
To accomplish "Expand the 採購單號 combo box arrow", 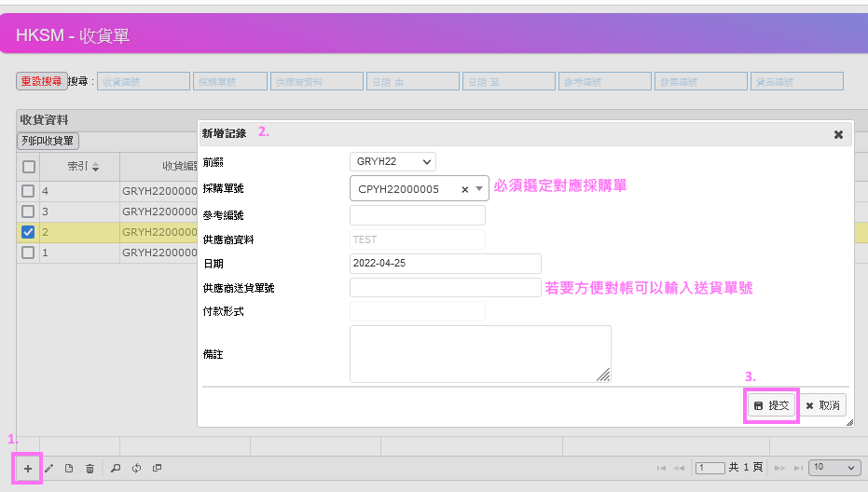I will point(479,189).
